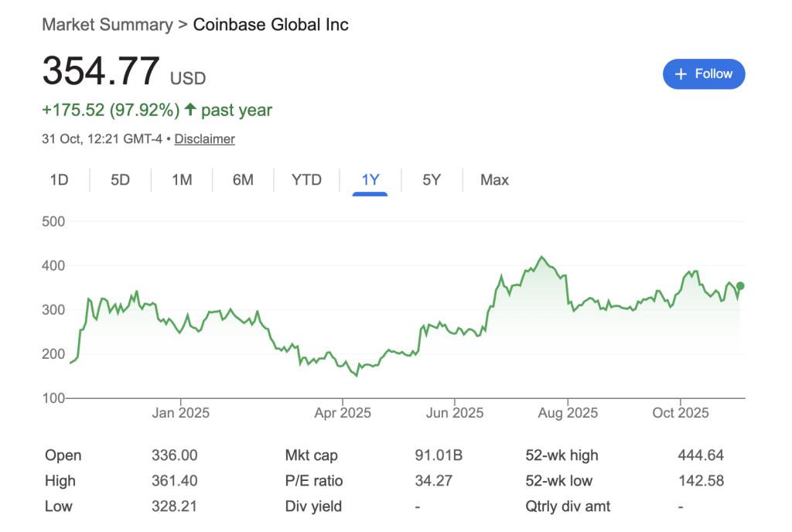Open the 5Y chart view
This screenshot has height=532, width=792.
tap(432, 179)
